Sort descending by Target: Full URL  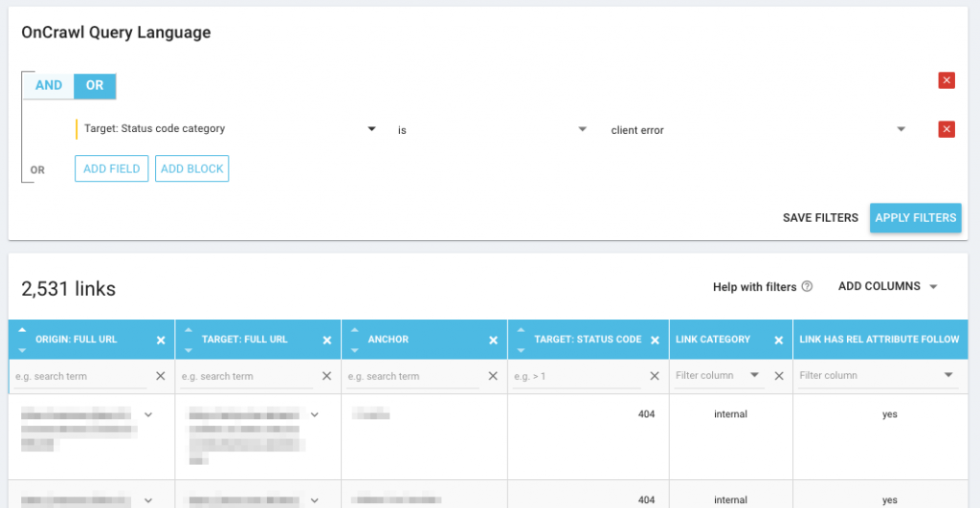[189, 350]
